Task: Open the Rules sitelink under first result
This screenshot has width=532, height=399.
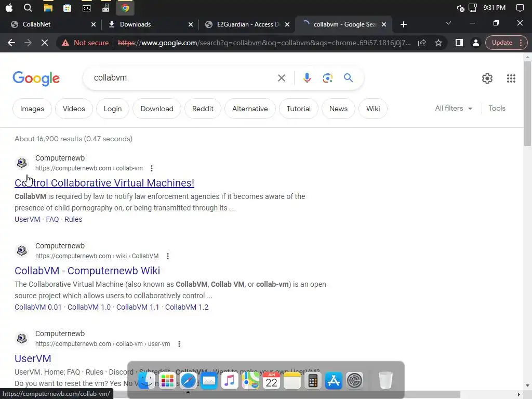Action: click(73, 219)
